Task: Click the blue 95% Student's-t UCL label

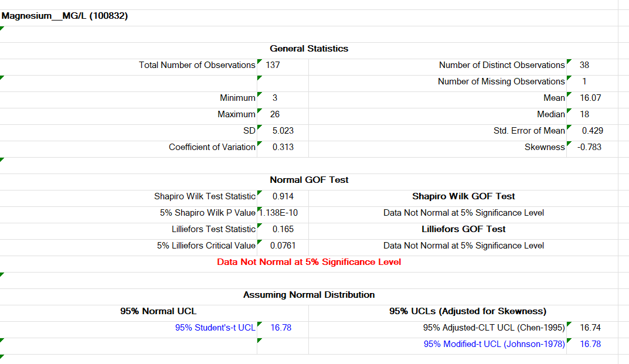Action: click(215, 328)
